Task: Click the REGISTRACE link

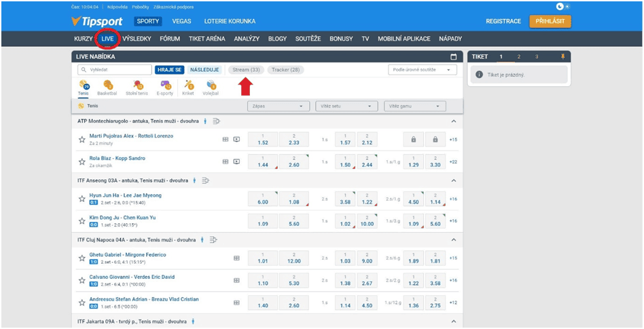Action: click(503, 21)
